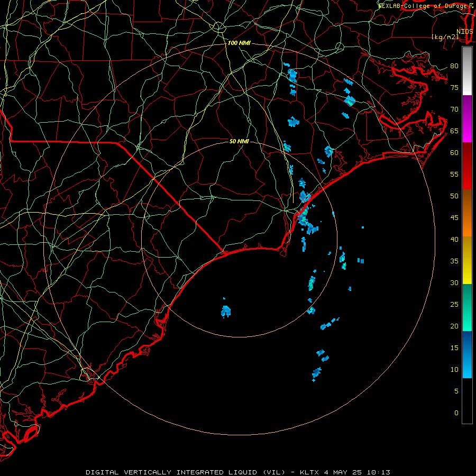The image size is (476, 476).
Task: Click the blue segment of the color bar
Action: click(467, 354)
